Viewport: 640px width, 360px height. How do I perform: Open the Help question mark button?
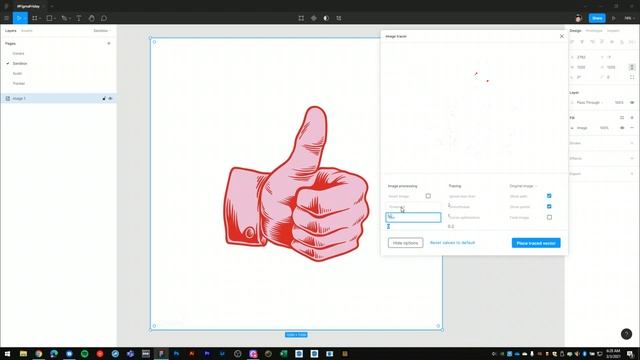coord(627,334)
